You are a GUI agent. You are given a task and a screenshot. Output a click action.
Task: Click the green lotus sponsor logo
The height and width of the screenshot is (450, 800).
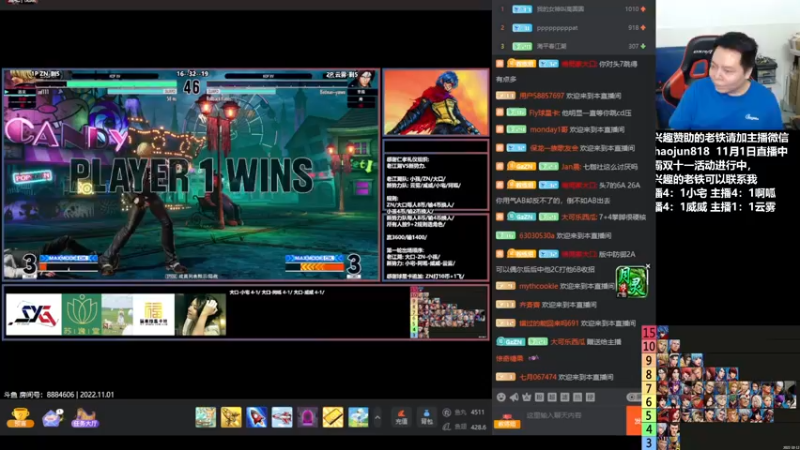[x=82, y=314]
